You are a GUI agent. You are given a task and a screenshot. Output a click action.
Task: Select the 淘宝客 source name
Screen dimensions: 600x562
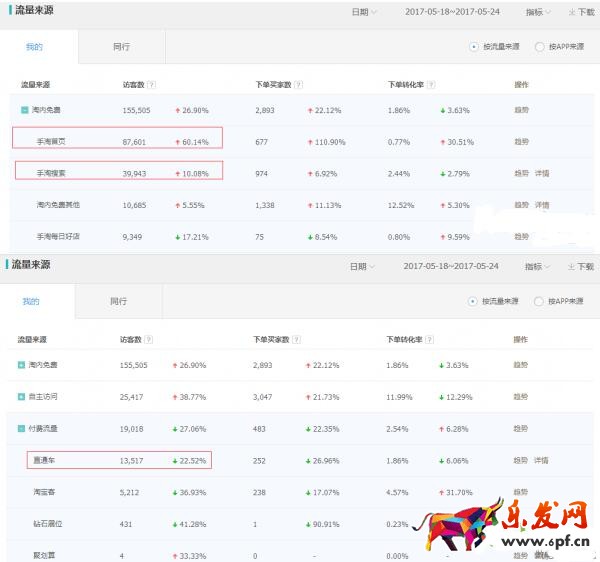click(44, 492)
